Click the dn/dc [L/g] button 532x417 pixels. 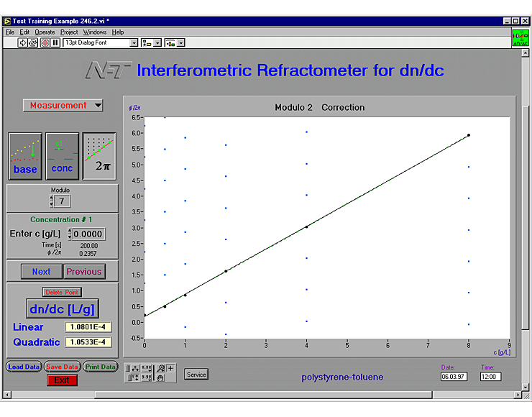click(x=63, y=308)
